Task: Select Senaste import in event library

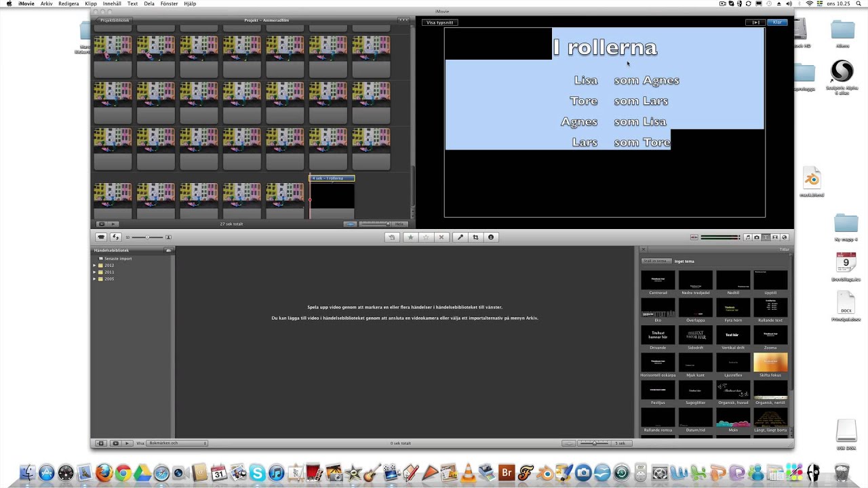Action: click(117, 258)
